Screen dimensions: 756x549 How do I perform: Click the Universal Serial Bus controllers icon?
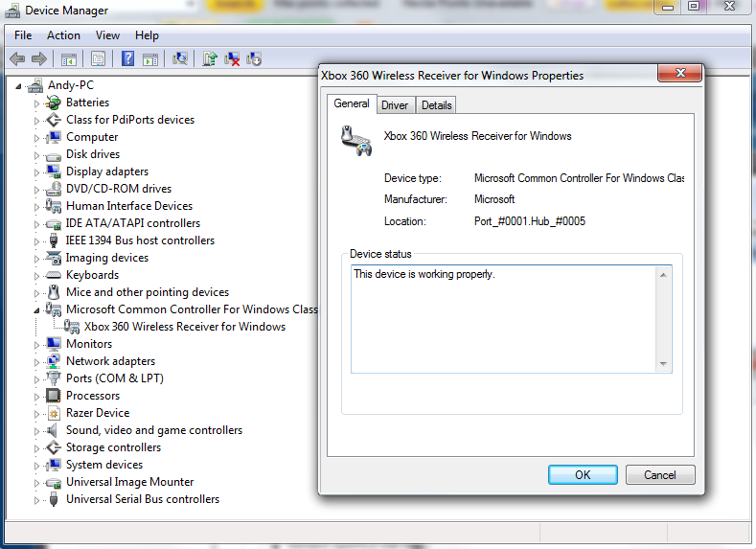[x=54, y=499]
